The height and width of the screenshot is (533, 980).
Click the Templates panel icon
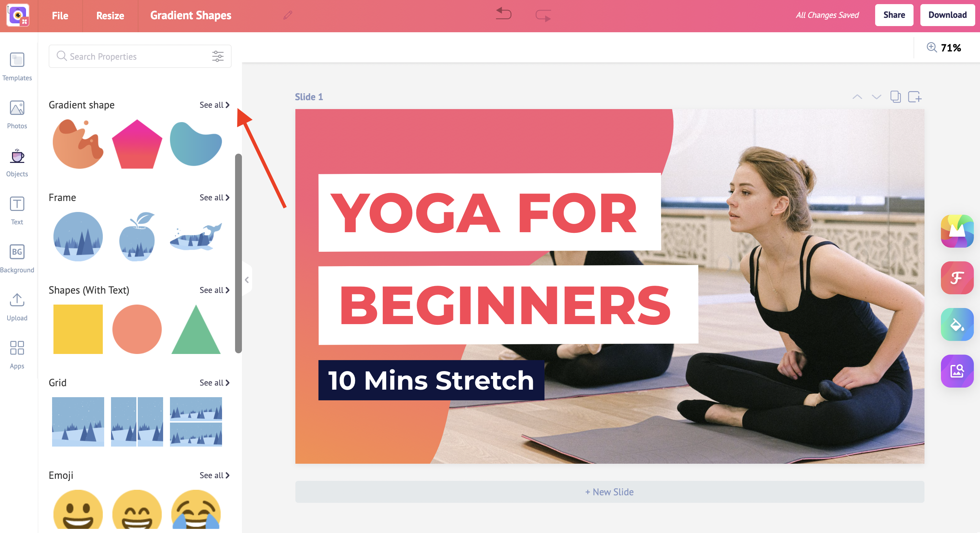(18, 65)
